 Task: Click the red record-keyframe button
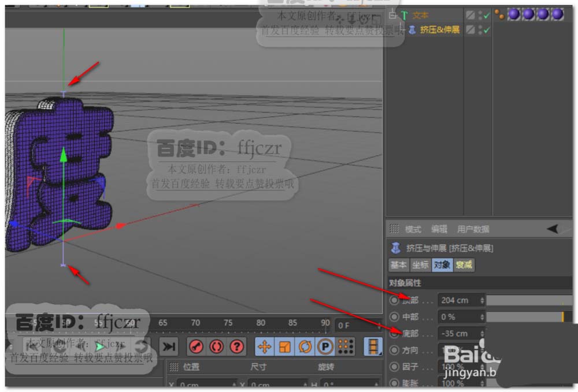[196, 347]
